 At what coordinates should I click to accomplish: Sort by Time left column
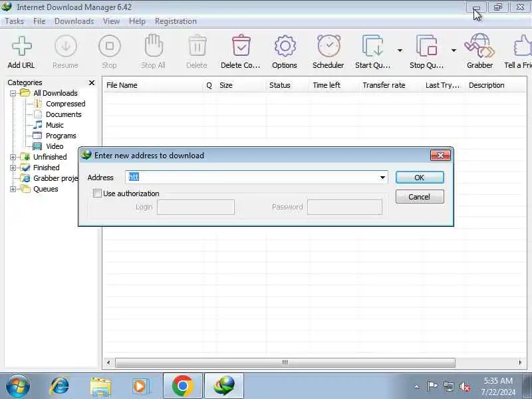(x=334, y=85)
